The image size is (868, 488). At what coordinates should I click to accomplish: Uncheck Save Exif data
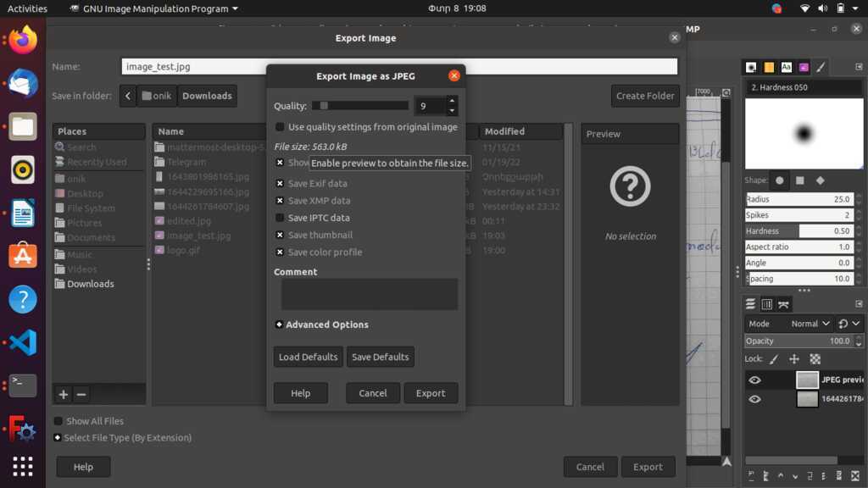[280, 184]
